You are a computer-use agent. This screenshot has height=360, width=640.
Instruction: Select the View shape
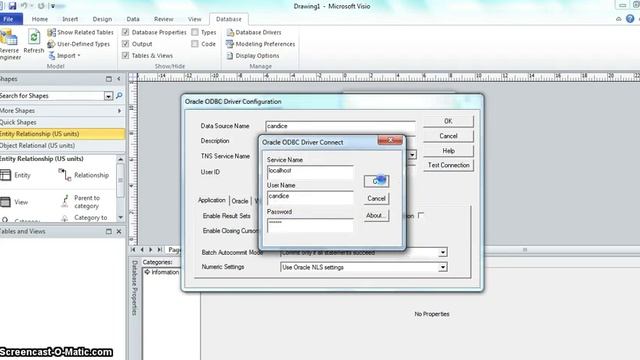tap(14, 202)
